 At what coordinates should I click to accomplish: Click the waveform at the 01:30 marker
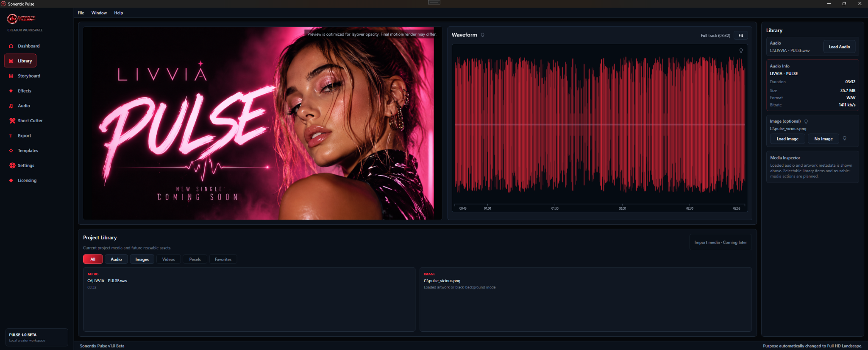pyautogui.click(x=555, y=208)
